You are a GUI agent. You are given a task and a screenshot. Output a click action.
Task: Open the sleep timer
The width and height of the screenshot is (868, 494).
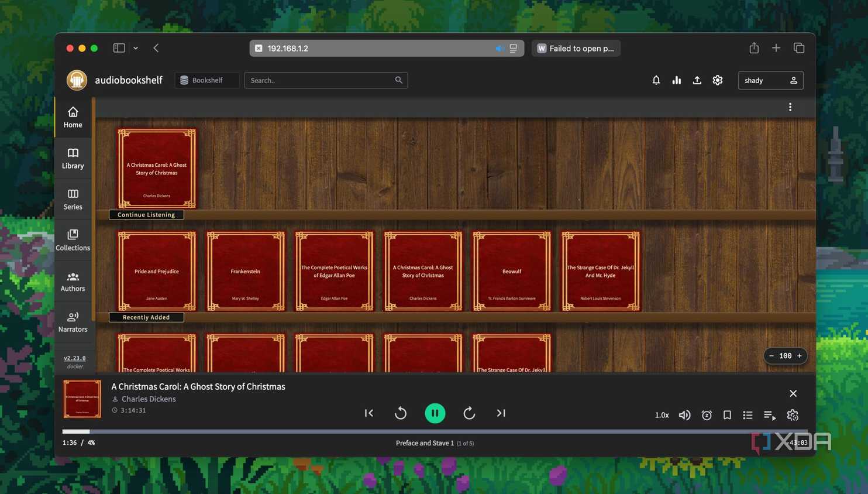(707, 415)
